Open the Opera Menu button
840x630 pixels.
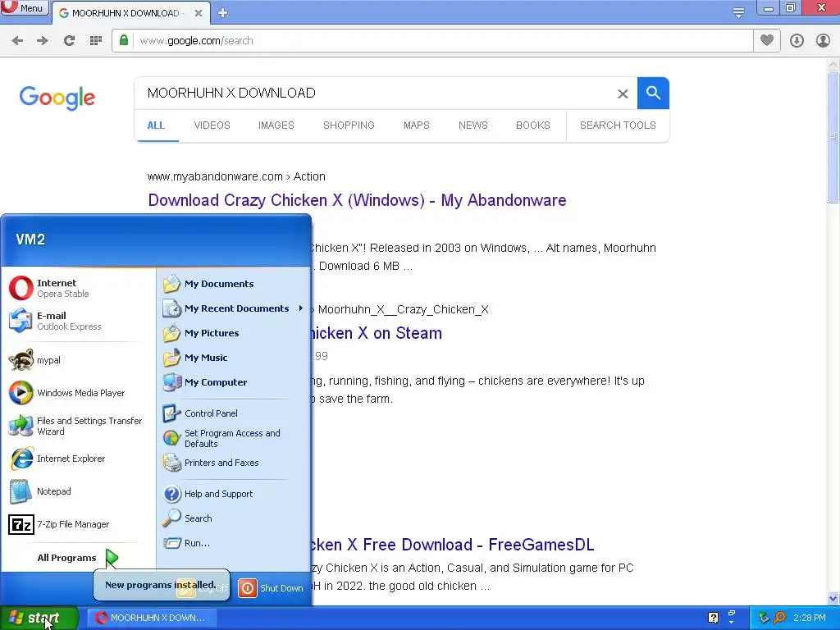tap(24, 8)
